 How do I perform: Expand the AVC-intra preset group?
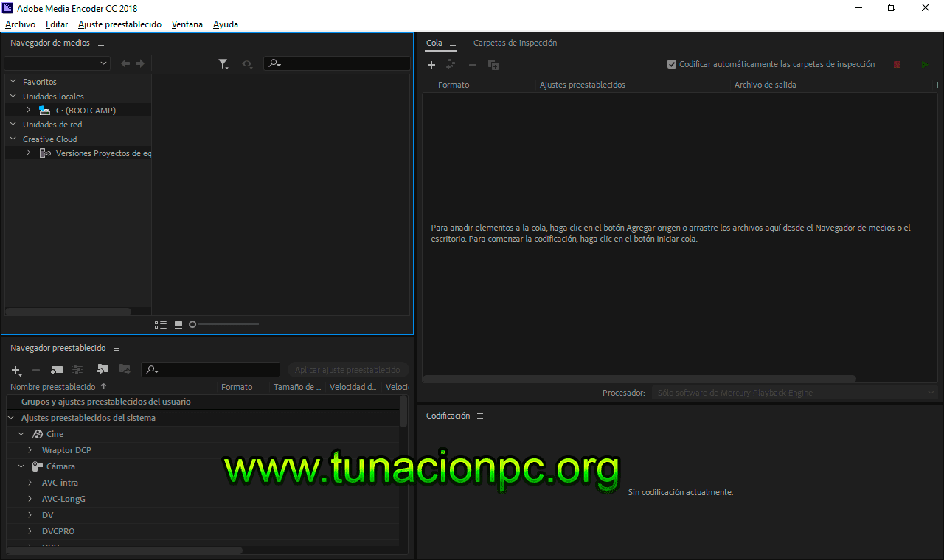(x=30, y=483)
